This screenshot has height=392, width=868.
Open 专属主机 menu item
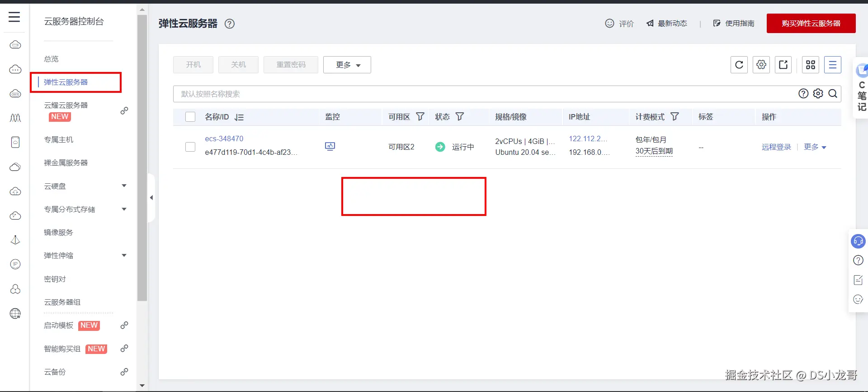(58, 139)
